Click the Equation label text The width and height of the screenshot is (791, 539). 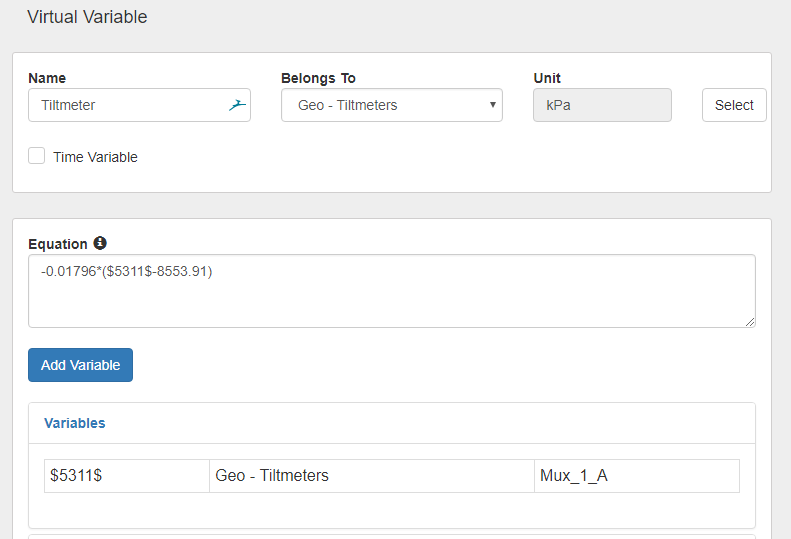pos(58,244)
